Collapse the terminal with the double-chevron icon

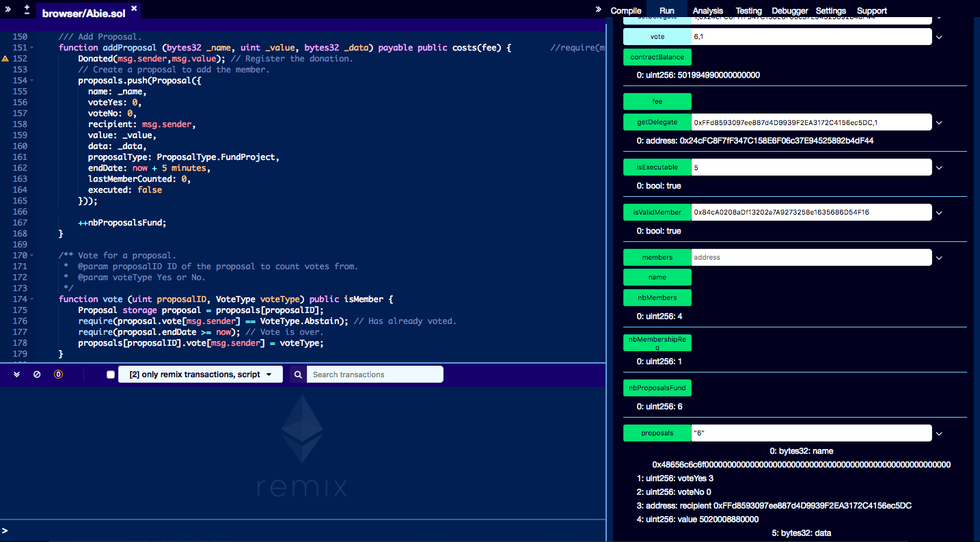click(x=17, y=375)
